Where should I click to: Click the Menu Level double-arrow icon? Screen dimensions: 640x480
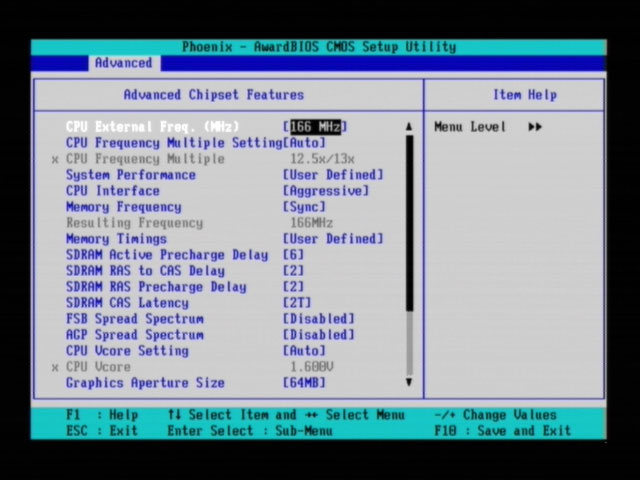tap(535, 127)
